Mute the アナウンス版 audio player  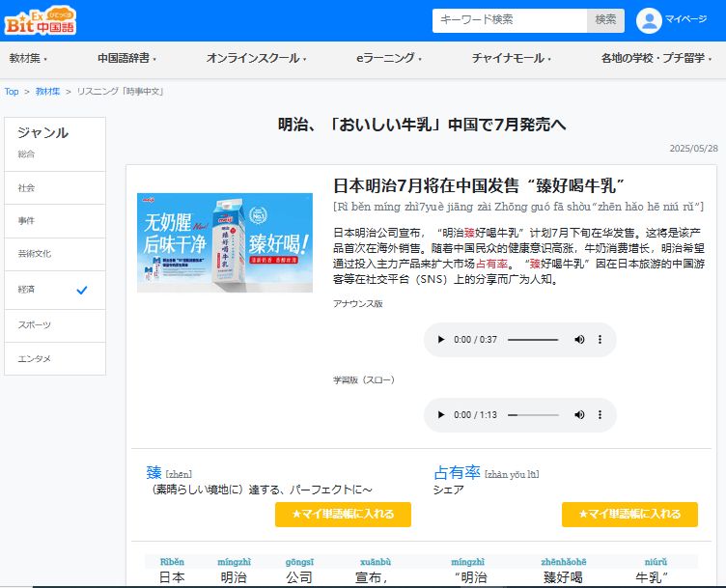click(579, 339)
